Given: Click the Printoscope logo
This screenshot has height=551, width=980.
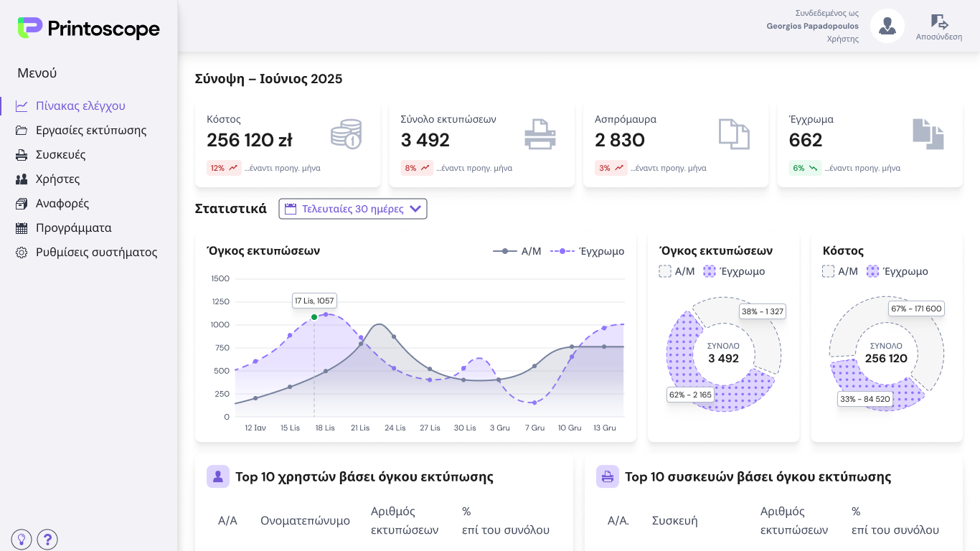Looking at the screenshot, I should 89,29.
